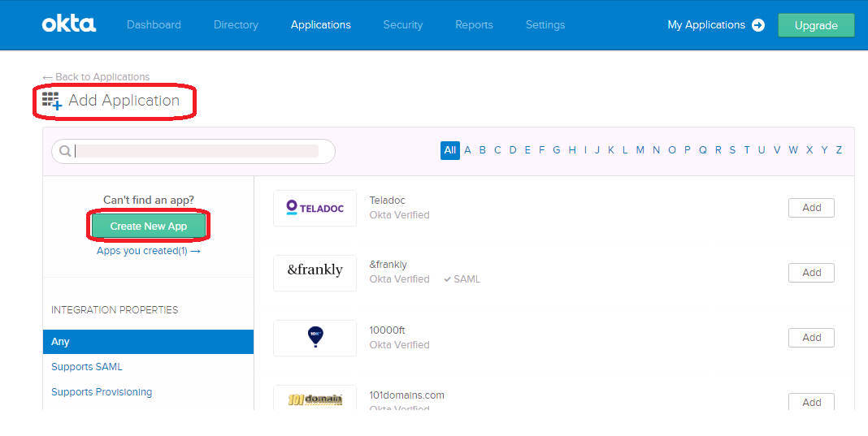Filter apps by letter F

tap(541, 150)
